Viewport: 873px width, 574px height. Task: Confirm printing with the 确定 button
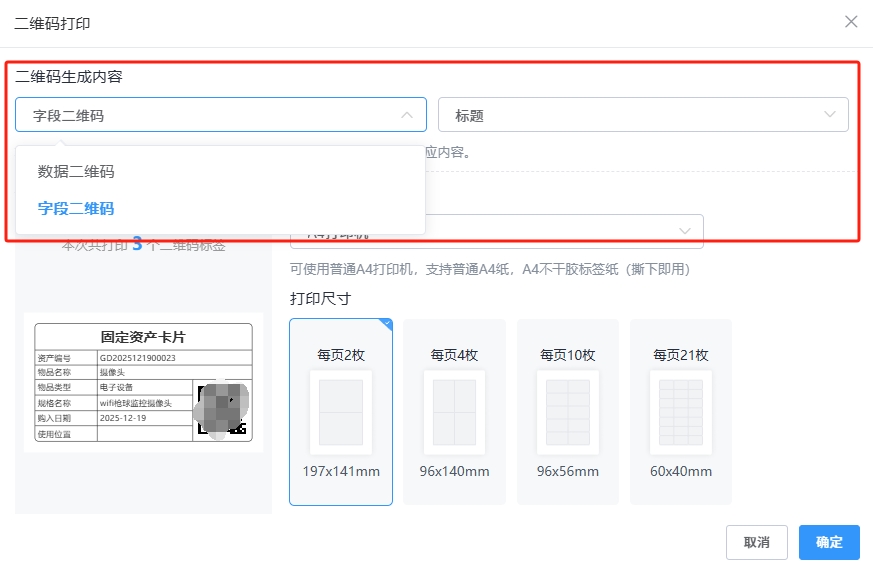(x=828, y=542)
